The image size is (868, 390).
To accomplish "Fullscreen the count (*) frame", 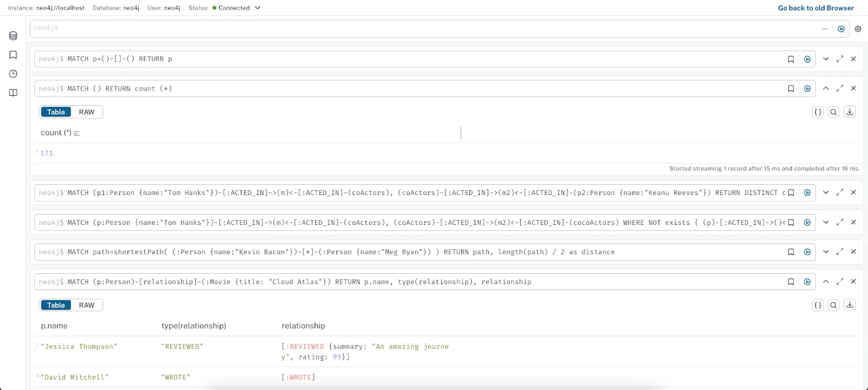I will pos(840,88).
